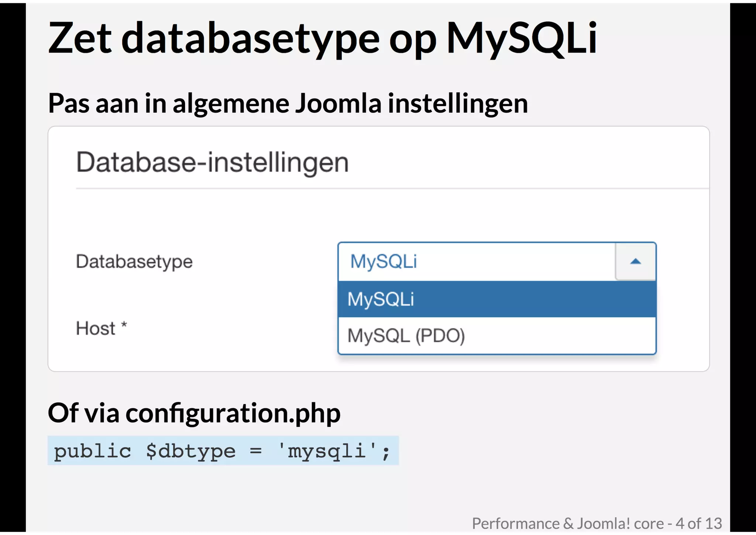Click the required asterisk beside Host
The width and height of the screenshot is (756, 535).
[124, 326]
